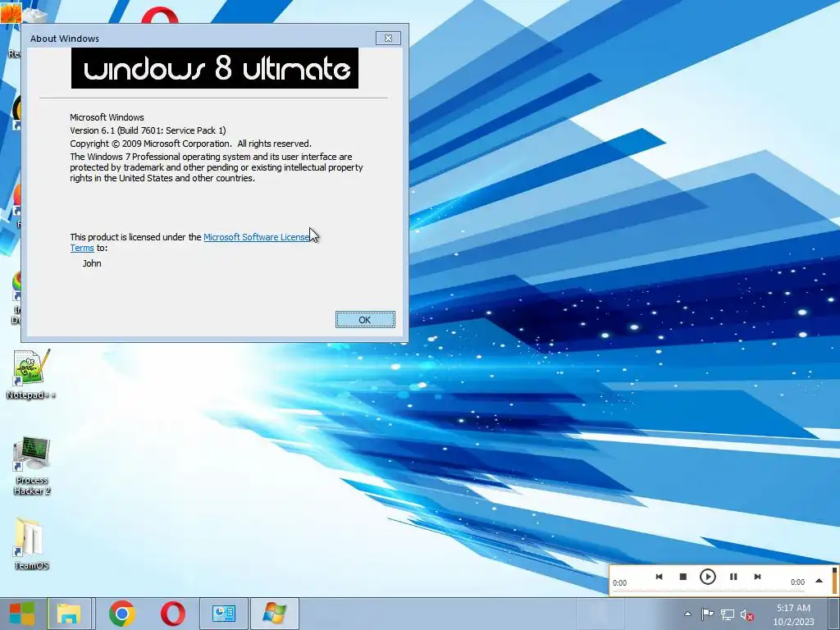Open the Control Panel taskbar item
Screen dimensions: 840x630
tap(223, 614)
